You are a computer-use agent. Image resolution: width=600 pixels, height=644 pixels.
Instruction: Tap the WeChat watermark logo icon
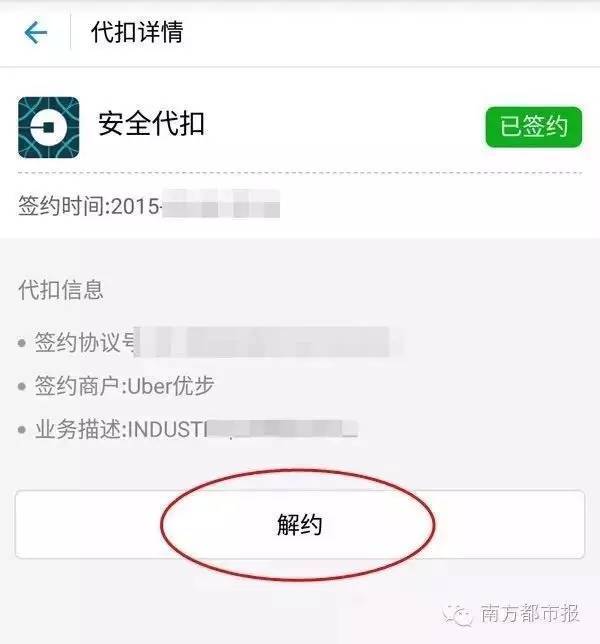pyautogui.click(x=457, y=614)
